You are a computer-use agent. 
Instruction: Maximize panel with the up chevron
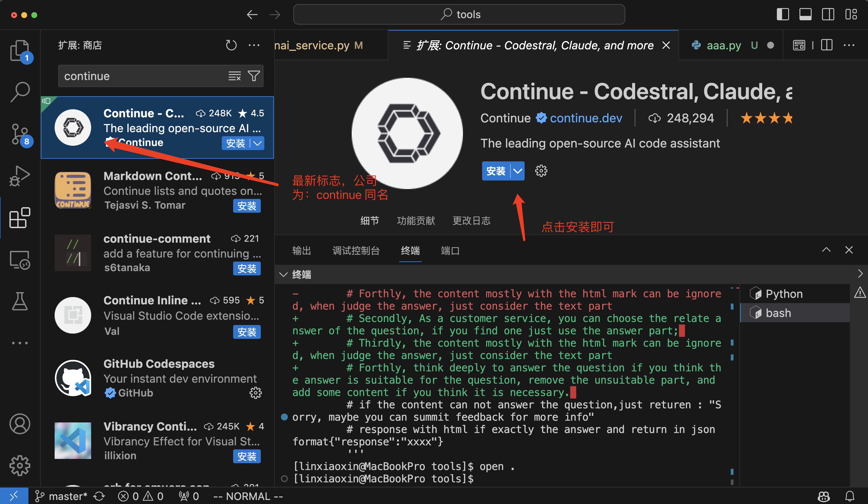coord(826,250)
